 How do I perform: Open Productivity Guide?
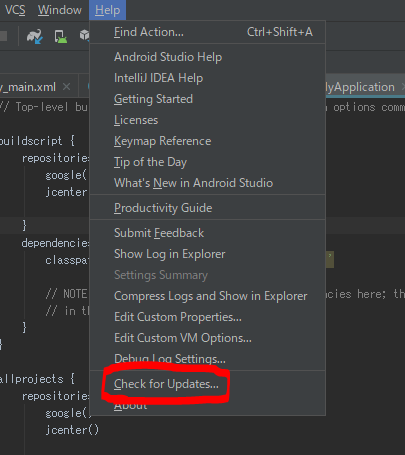(x=207, y=208)
